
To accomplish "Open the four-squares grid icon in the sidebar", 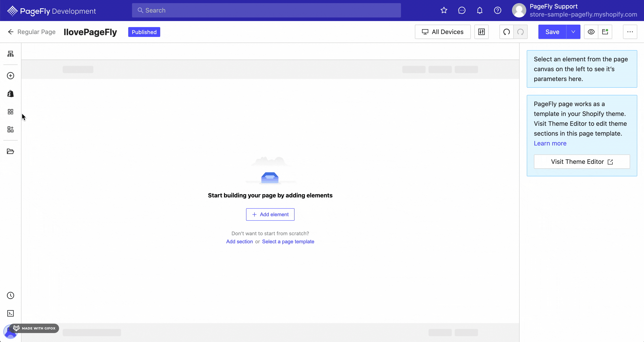I will [x=11, y=112].
